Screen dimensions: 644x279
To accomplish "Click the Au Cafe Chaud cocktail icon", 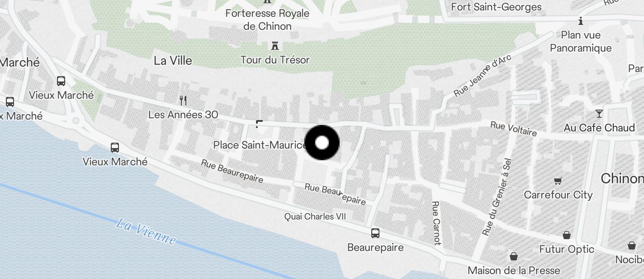I will click(x=599, y=114).
